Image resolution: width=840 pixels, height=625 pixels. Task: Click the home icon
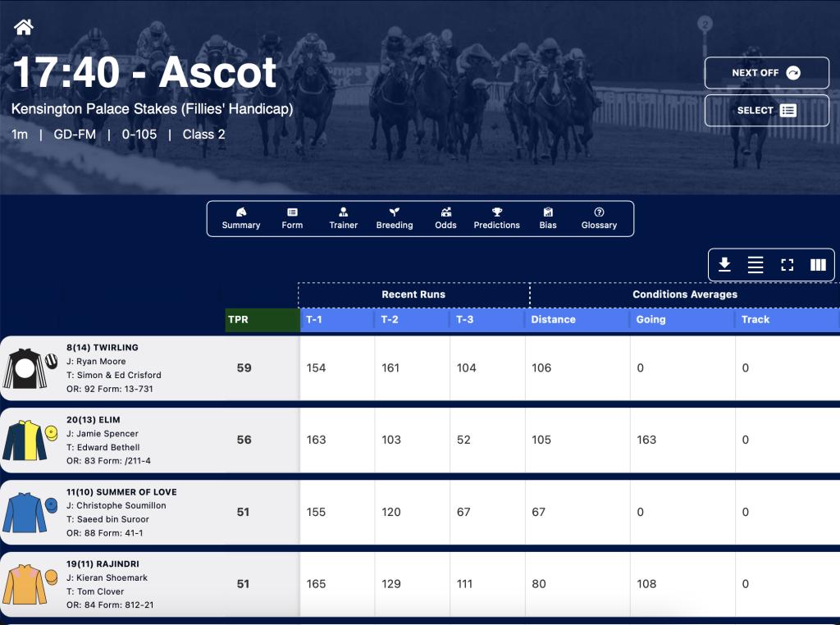pos(24,27)
